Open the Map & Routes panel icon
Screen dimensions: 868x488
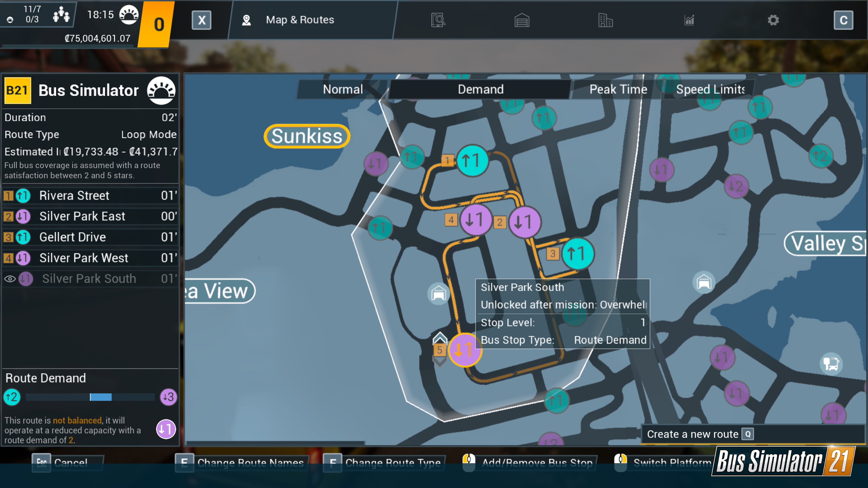click(247, 20)
